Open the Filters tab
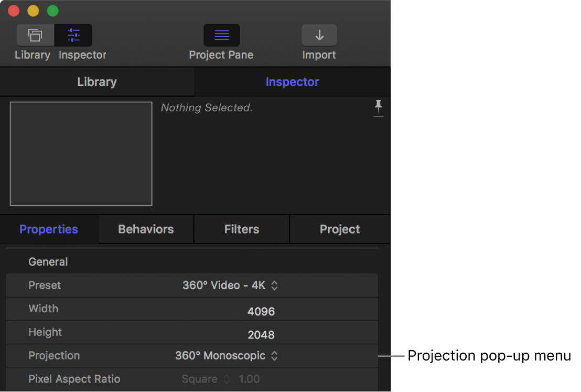This screenshot has width=581, height=392. pos(241,229)
